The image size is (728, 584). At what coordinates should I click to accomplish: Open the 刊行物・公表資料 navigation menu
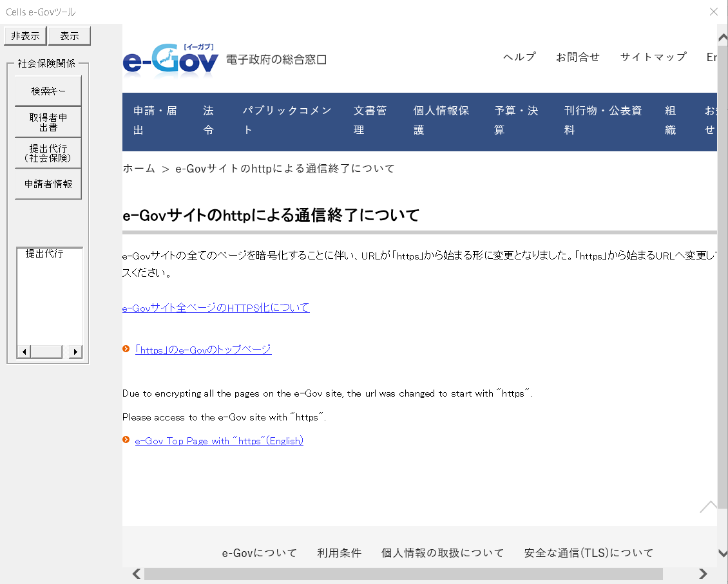(x=602, y=120)
